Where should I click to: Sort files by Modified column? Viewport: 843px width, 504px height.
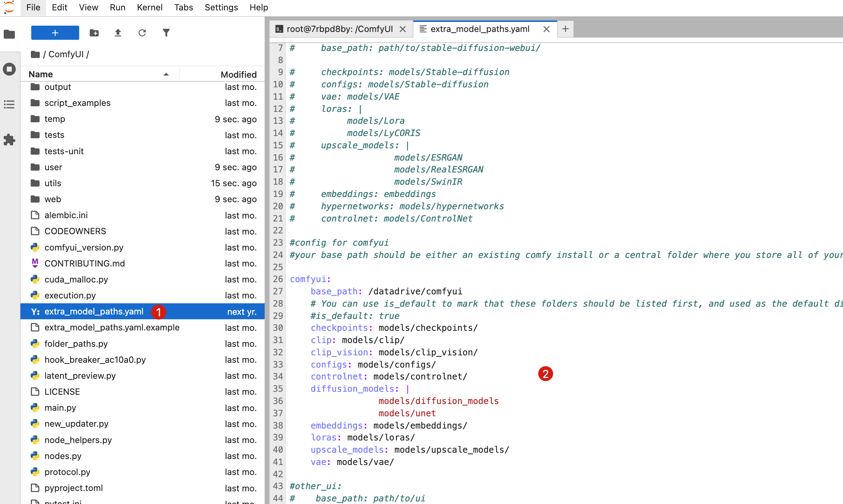(238, 74)
